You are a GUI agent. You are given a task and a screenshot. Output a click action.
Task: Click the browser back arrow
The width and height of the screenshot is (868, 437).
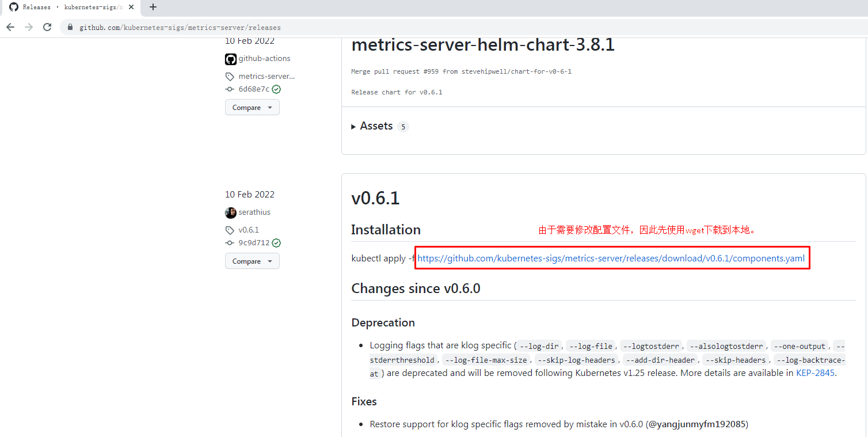pos(10,27)
